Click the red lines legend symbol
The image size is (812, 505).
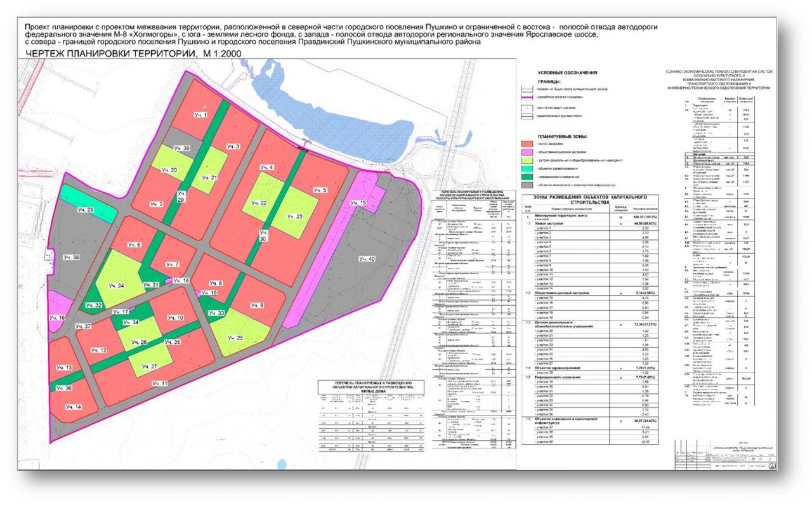tap(527, 116)
